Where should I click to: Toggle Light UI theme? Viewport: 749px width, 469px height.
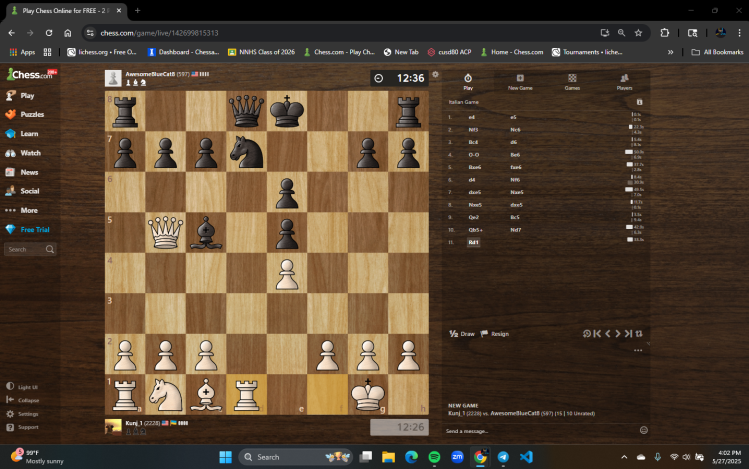[22, 387]
